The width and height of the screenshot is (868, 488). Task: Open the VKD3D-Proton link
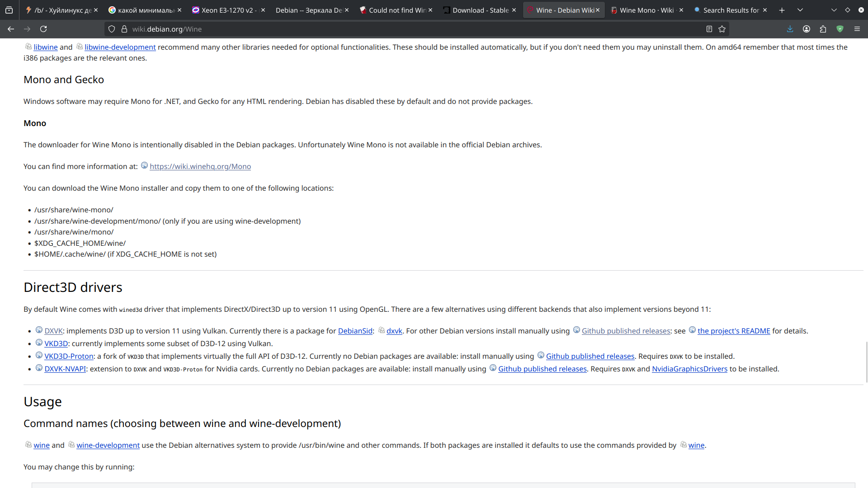pyautogui.click(x=69, y=357)
